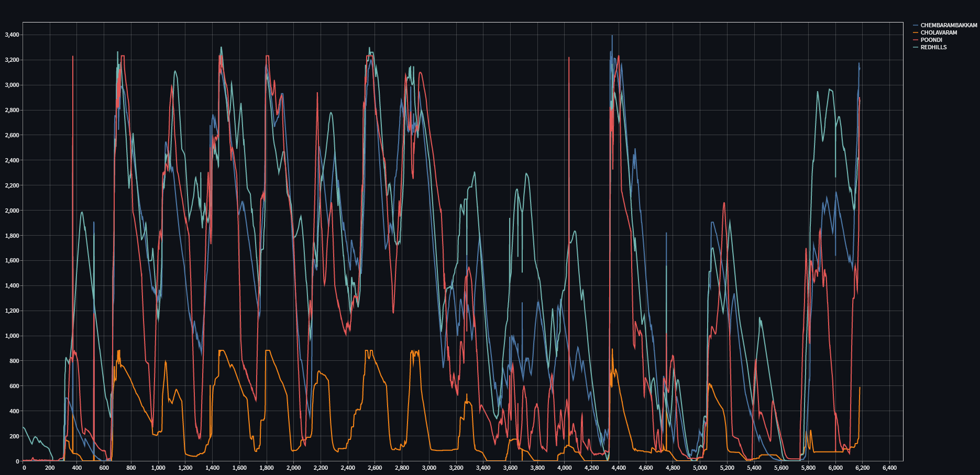Click the x-axis tick label 4,800

(x=673, y=468)
